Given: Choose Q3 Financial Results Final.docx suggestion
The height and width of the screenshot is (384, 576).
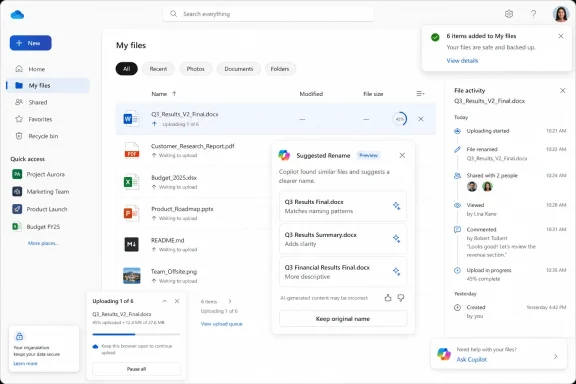Looking at the screenshot, I should pos(343,272).
